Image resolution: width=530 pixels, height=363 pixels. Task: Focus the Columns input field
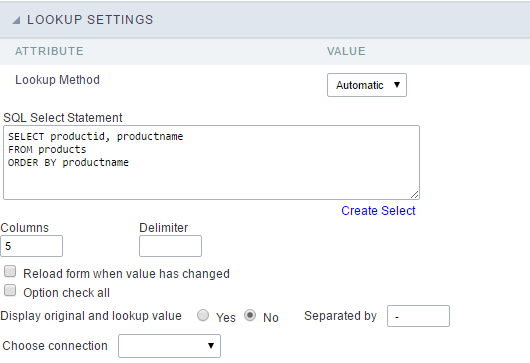pos(31,246)
